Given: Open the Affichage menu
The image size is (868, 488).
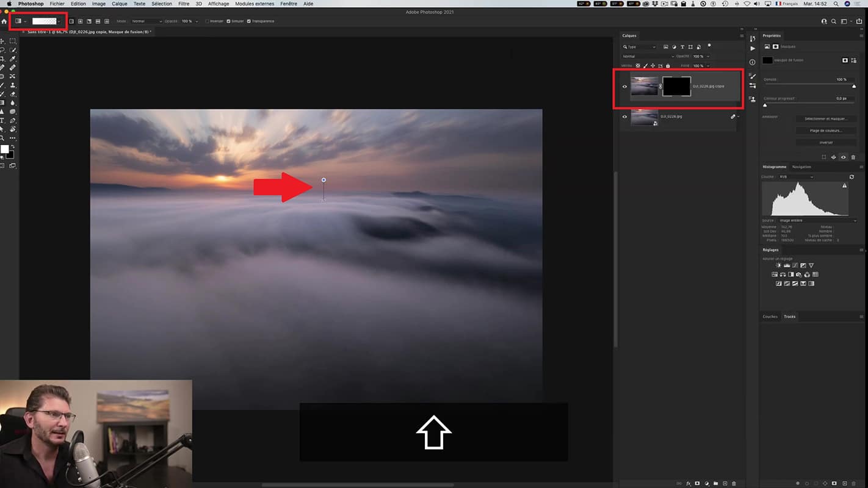Looking at the screenshot, I should pyautogui.click(x=219, y=4).
